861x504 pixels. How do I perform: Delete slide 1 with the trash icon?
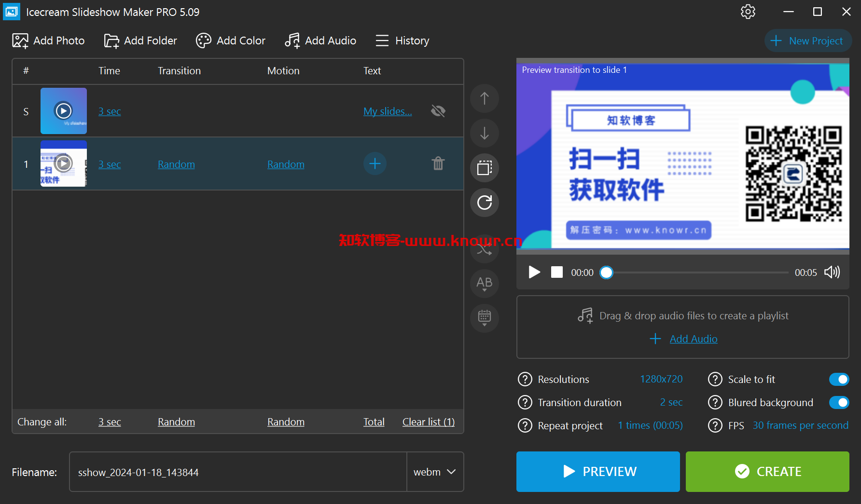point(438,163)
